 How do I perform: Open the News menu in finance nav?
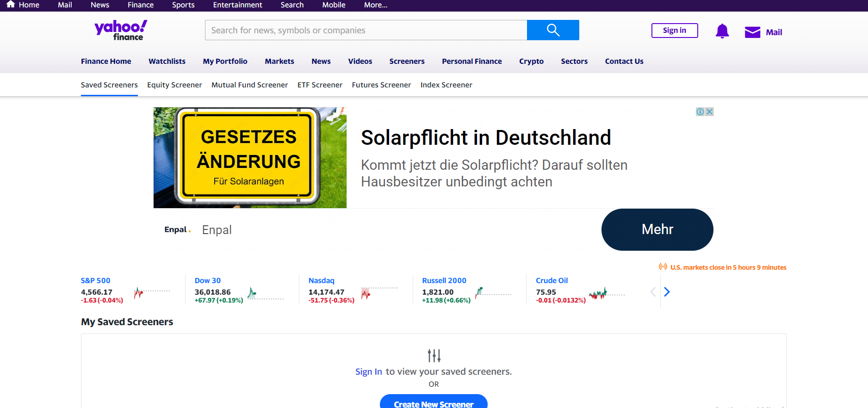321,61
